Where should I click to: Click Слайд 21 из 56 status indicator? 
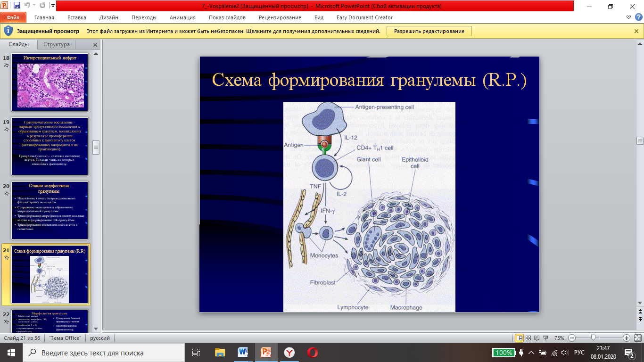[x=22, y=338]
